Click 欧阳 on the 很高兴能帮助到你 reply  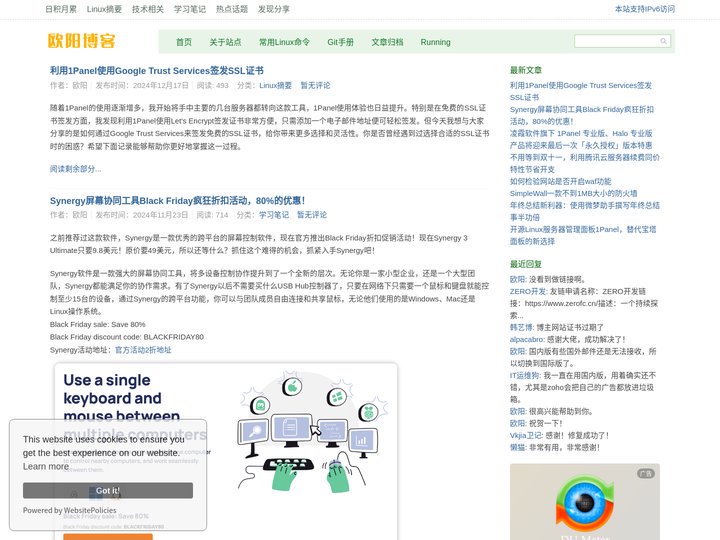(517, 411)
